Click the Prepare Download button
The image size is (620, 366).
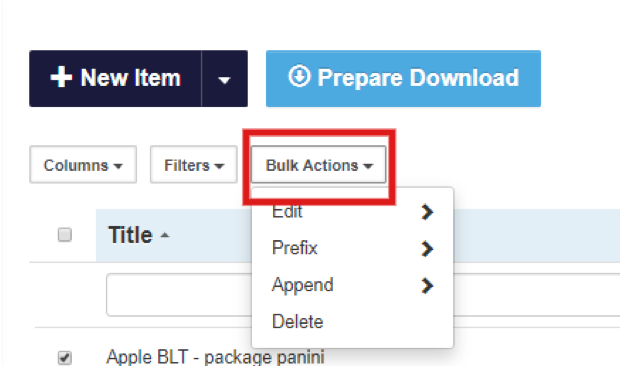(x=403, y=79)
